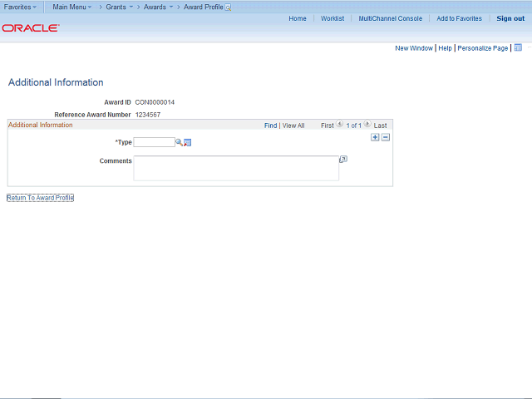
Task: Open the Help link
Action: tap(446, 48)
